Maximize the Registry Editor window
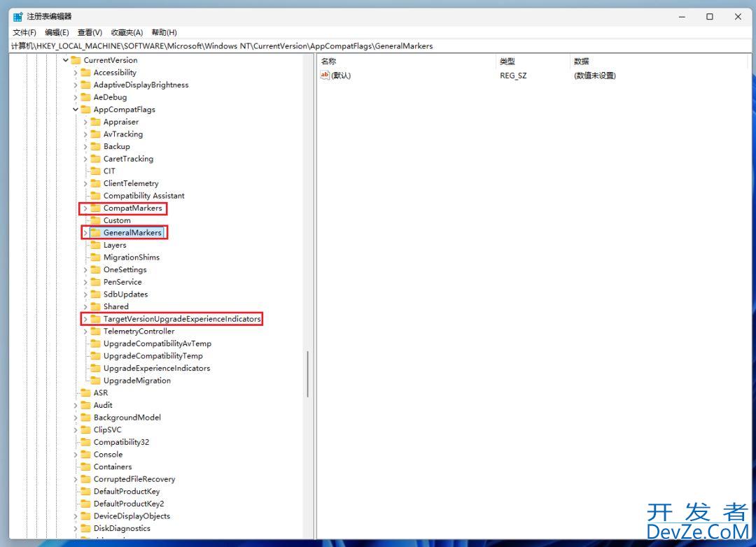 coord(710,17)
